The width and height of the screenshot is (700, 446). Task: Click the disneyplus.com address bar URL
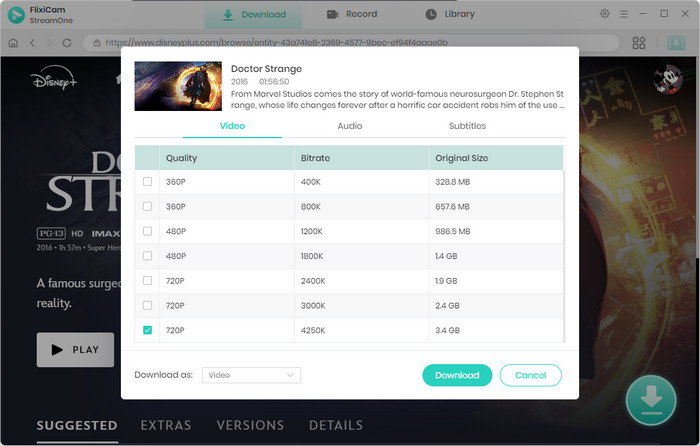click(x=276, y=43)
